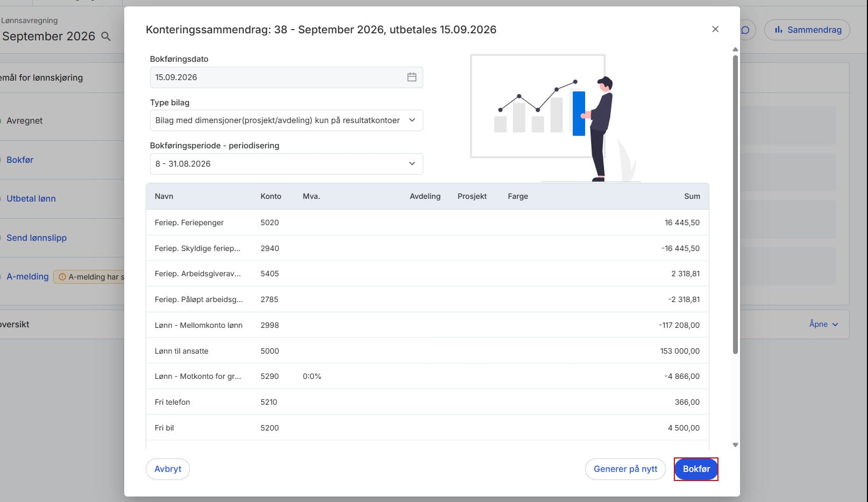Click the Mva. column header
Image resolution: width=868 pixels, height=502 pixels.
click(311, 197)
